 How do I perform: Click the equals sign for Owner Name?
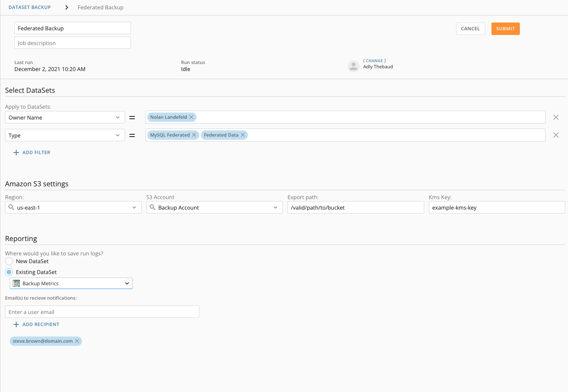[132, 117]
